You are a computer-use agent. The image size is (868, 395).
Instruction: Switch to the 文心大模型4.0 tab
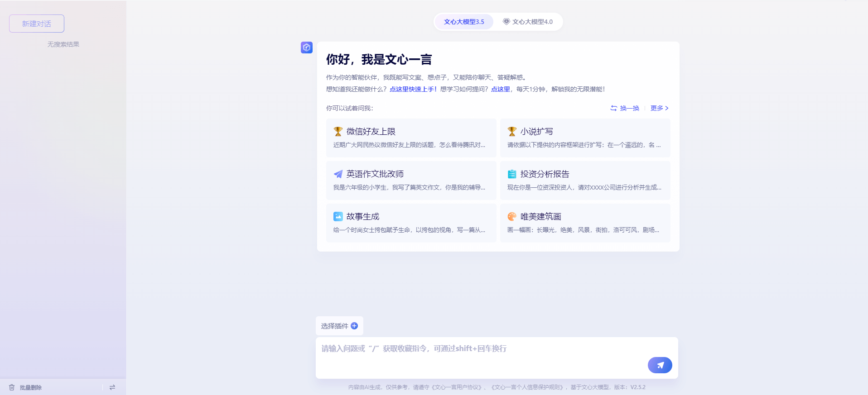528,22
